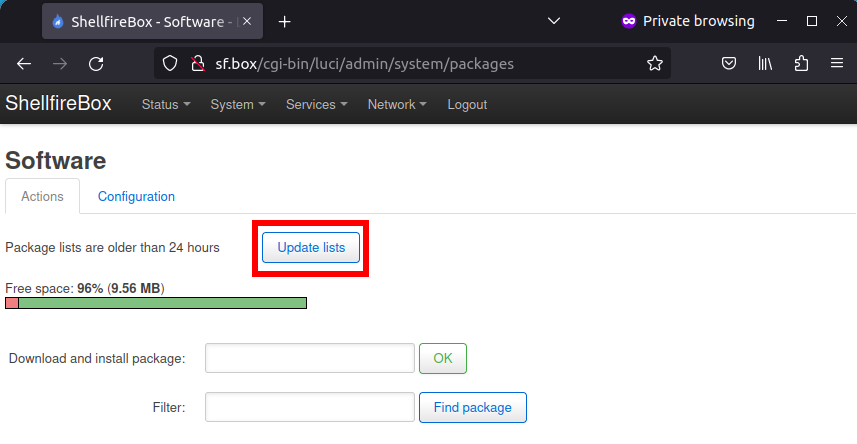This screenshot has width=857, height=444.
Task: Switch to the Configuration tab
Action: (136, 196)
